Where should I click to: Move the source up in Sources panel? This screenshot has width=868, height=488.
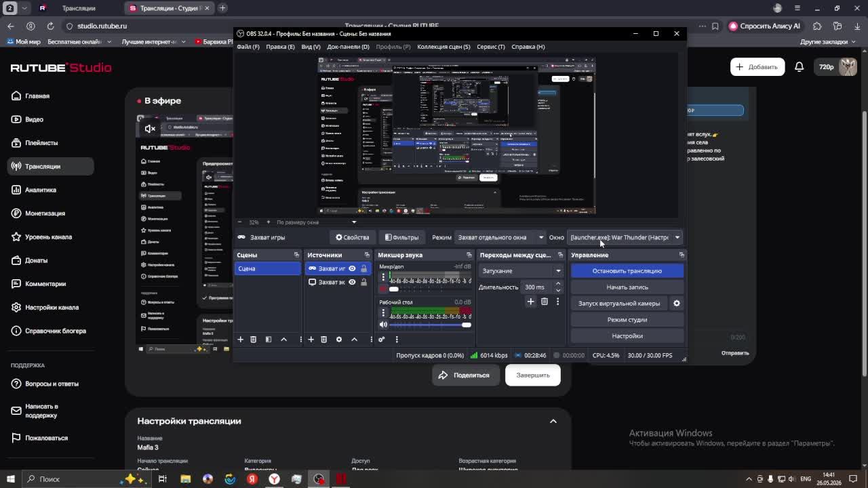354,339
